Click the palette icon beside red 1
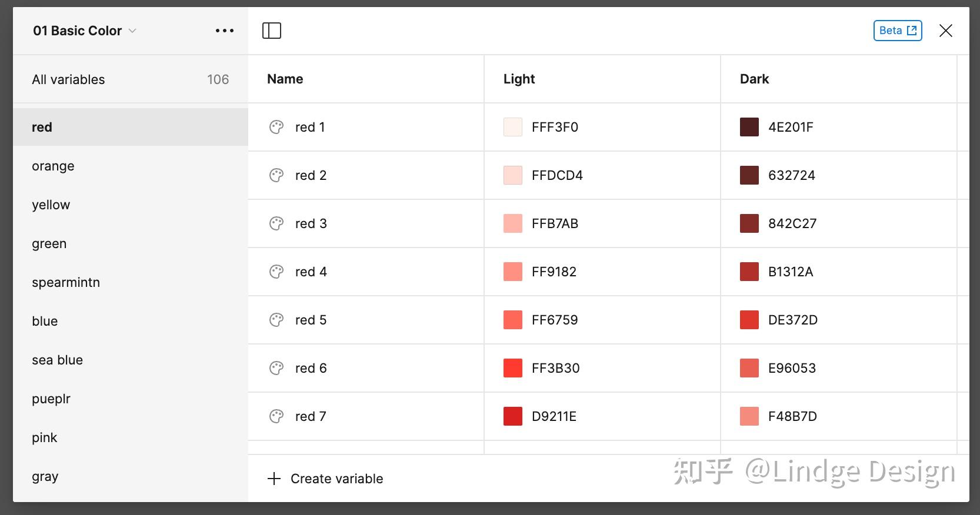 276,127
